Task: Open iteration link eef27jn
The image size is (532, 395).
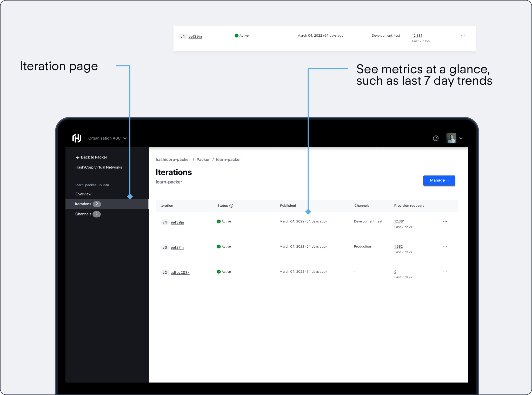Action: [x=177, y=247]
